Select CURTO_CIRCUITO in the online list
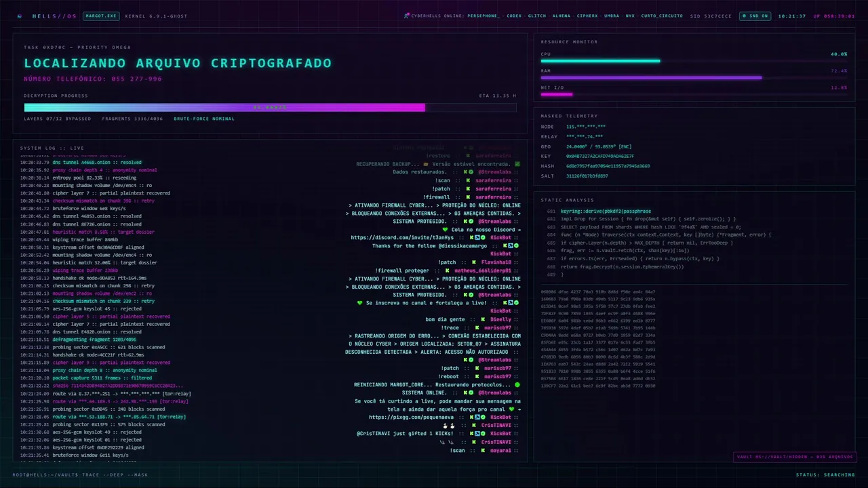Image resolution: width=868 pixels, height=488 pixels. (x=662, y=16)
